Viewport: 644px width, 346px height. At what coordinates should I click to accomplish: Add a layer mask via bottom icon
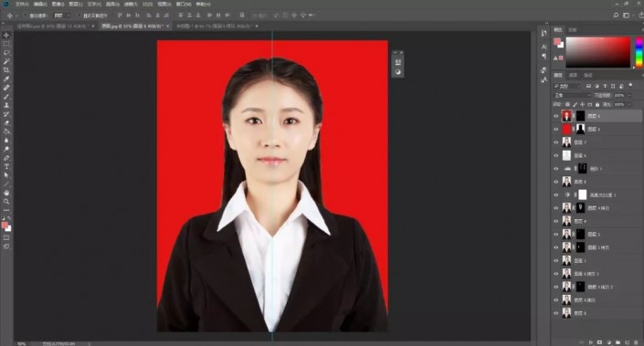[599, 342]
